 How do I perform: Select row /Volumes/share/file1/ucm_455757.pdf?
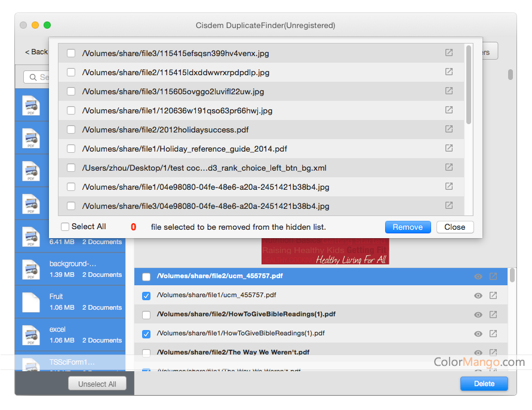point(321,295)
